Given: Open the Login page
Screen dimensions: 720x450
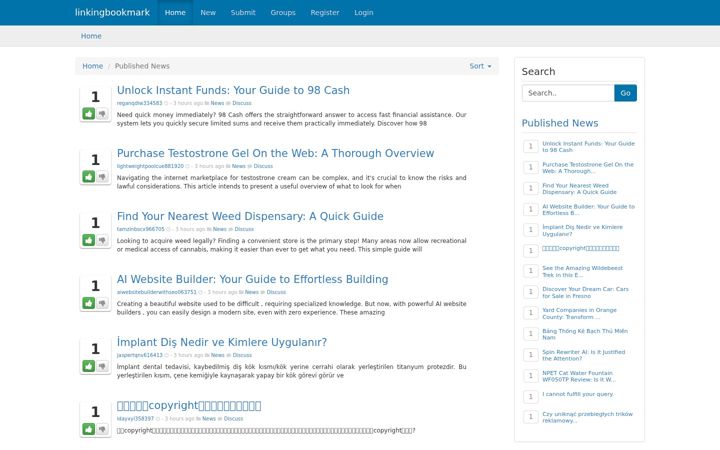Looking at the screenshot, I should [363, 12].
